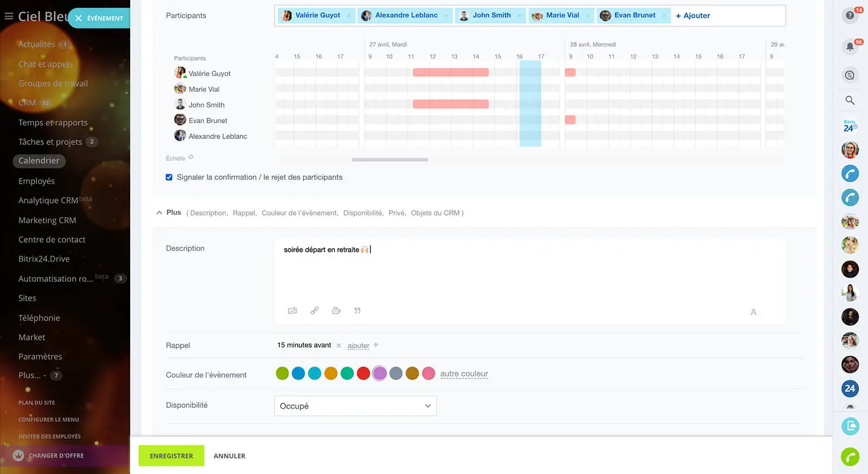Image resolution: width=868 pixels, height=474 pixels.
Task: Click the Enregistrer button
Action: point(171,456)
